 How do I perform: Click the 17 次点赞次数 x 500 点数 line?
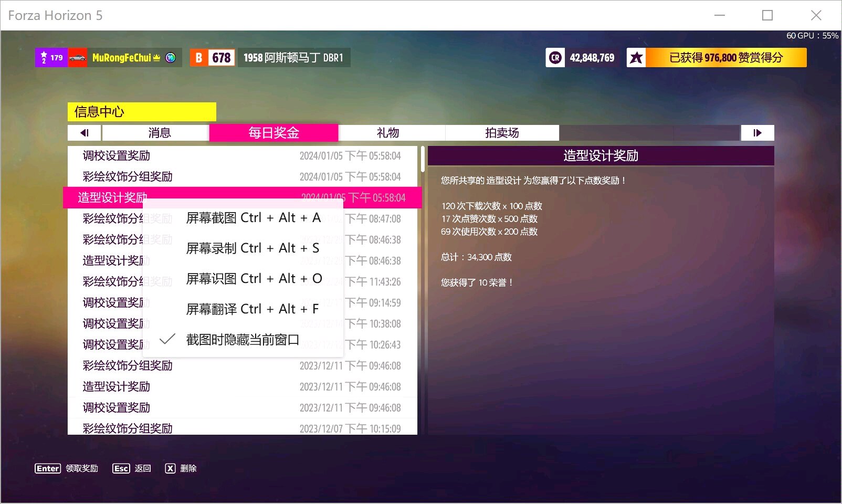pyautogui.click(x=489, y=219)
